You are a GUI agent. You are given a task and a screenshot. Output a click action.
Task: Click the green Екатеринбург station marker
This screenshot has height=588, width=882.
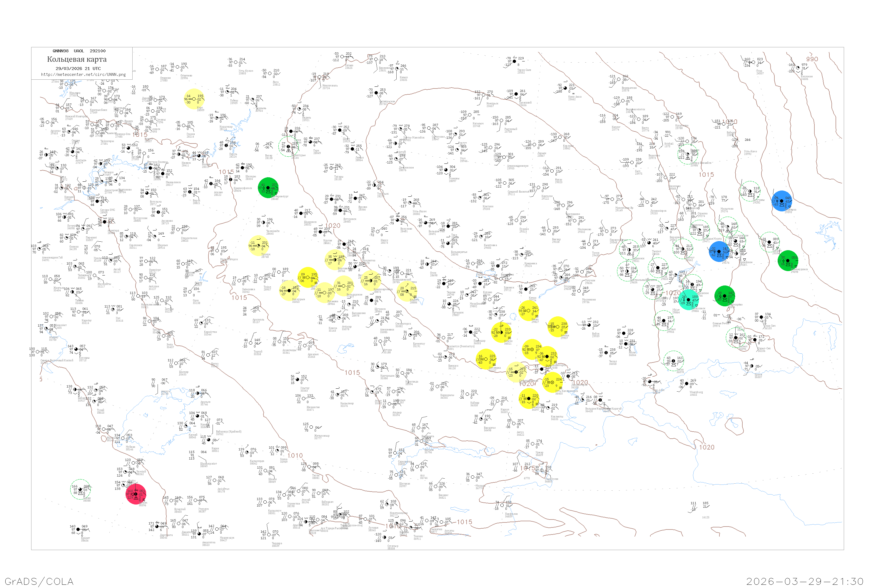pos(268,188)
